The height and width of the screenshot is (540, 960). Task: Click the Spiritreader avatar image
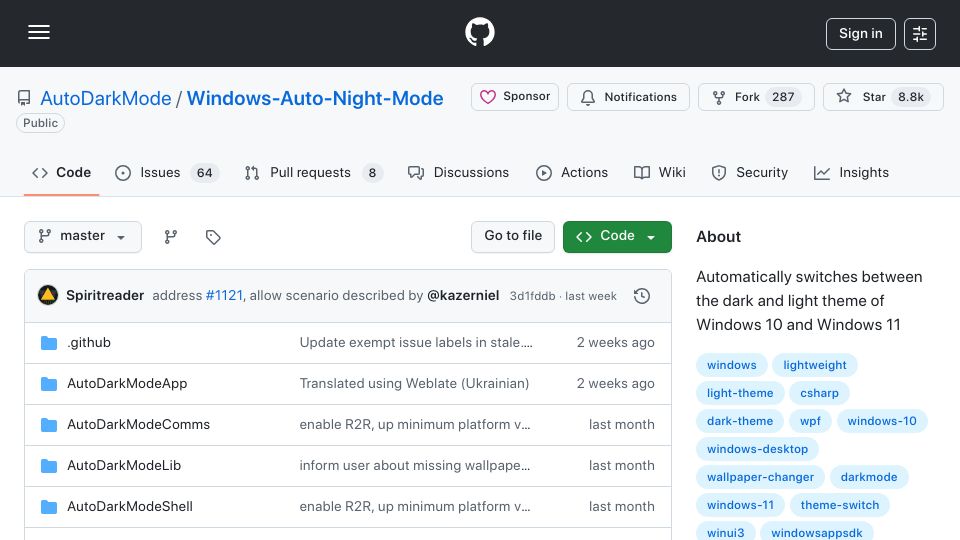[48, 295]
